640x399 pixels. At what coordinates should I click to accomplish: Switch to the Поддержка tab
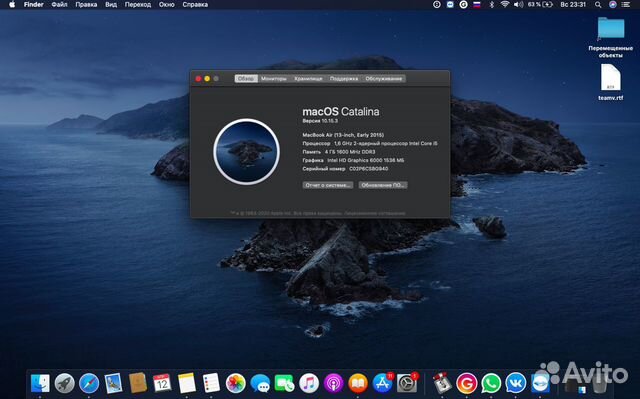(x=344, y=79)
